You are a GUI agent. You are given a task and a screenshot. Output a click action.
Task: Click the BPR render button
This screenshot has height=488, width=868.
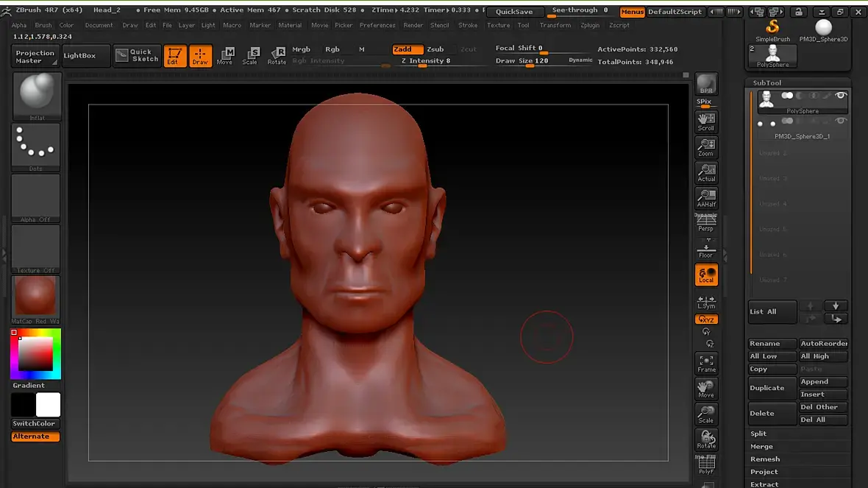point(706,84)
